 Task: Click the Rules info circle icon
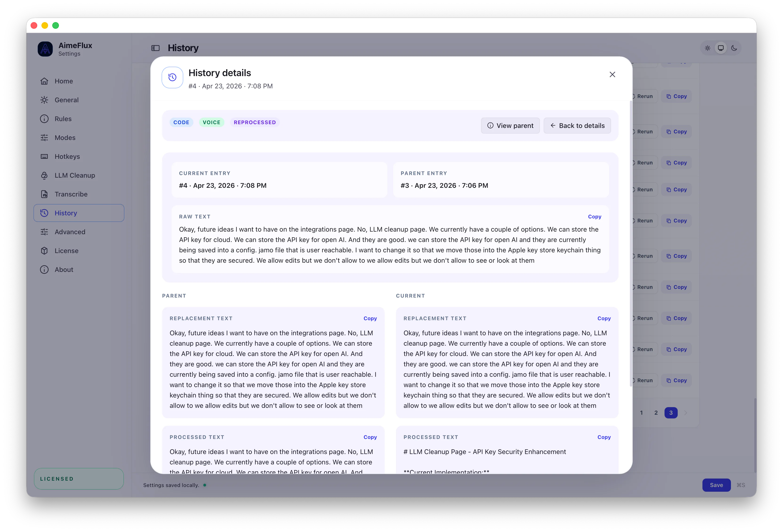coord(44,119)
